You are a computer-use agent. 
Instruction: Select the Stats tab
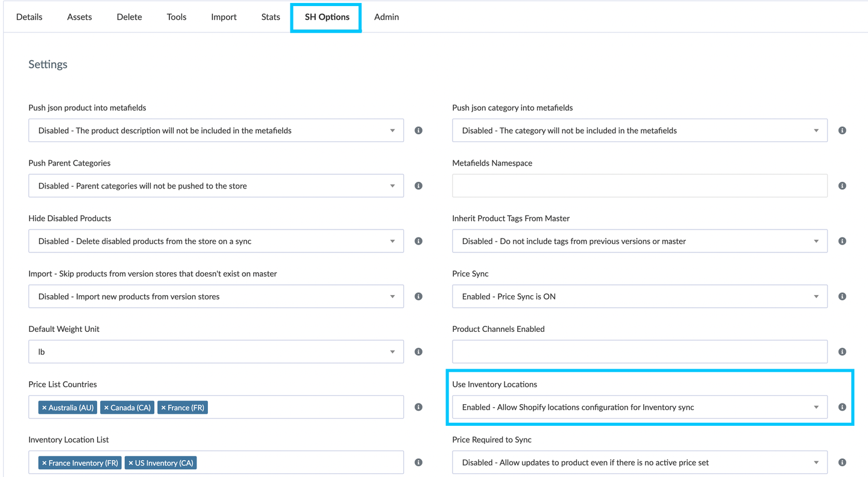[x=270, y=17]
